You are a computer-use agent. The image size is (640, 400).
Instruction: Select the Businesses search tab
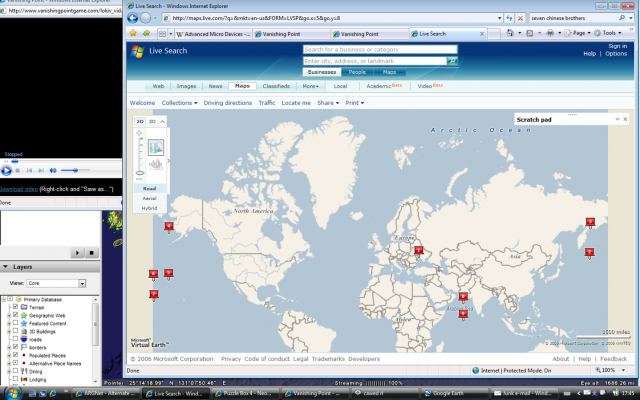click(x=322, y=72)
